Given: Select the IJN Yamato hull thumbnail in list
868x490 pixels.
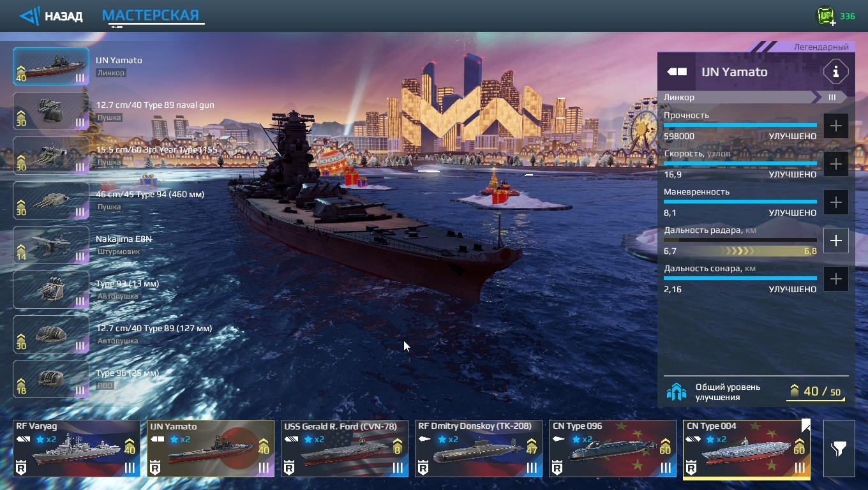Looking at the screenshot, I should point(51,66).
